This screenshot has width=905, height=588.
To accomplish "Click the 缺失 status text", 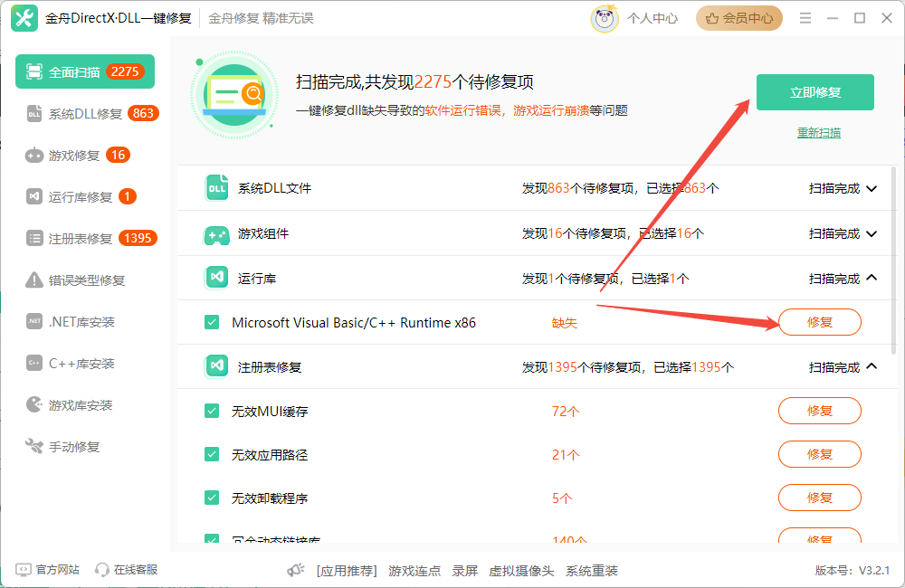I will pyautogui.click(x=564, y=323).
